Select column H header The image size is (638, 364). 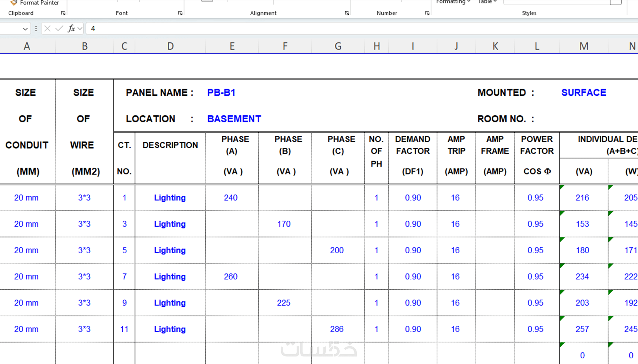click(x=376, y=46)
